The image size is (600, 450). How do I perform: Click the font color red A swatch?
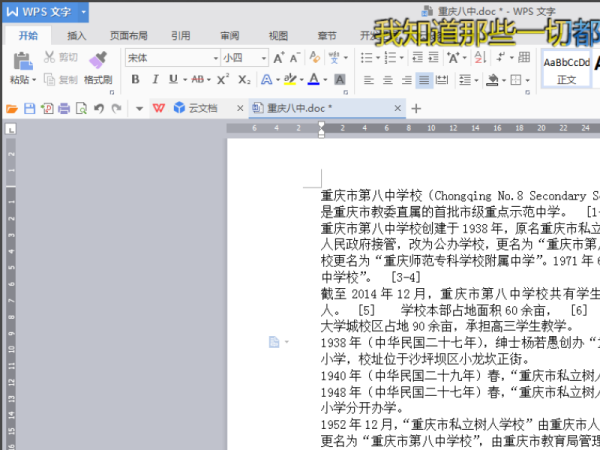click(x=313, y=79)
